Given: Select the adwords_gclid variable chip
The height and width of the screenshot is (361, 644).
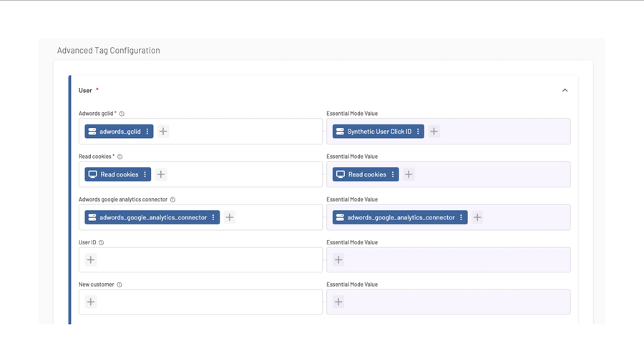Looking at the screenshot, I should click(x=114, y=132).
